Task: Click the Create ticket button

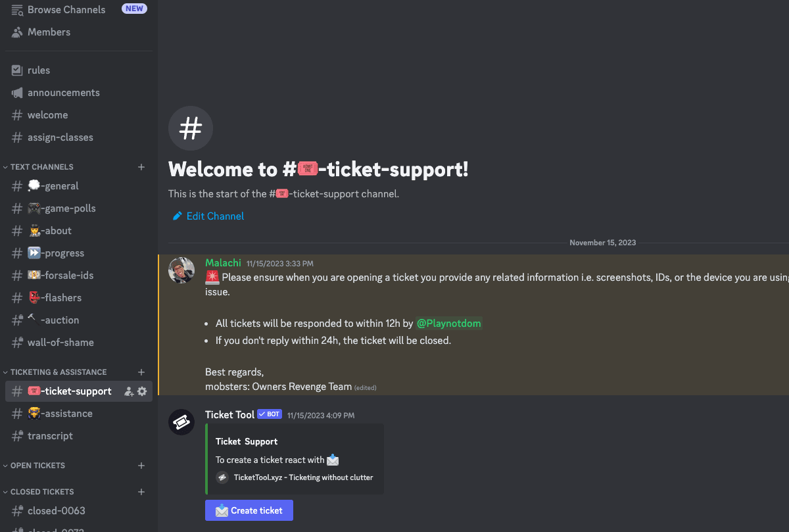Action: point(249,510)
